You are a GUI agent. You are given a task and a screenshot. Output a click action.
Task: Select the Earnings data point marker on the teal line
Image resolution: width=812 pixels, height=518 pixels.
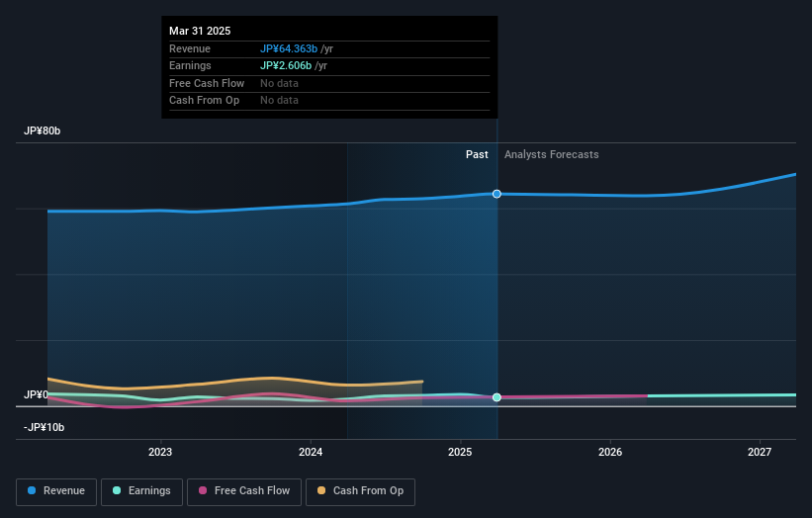[x=496, y=397]
